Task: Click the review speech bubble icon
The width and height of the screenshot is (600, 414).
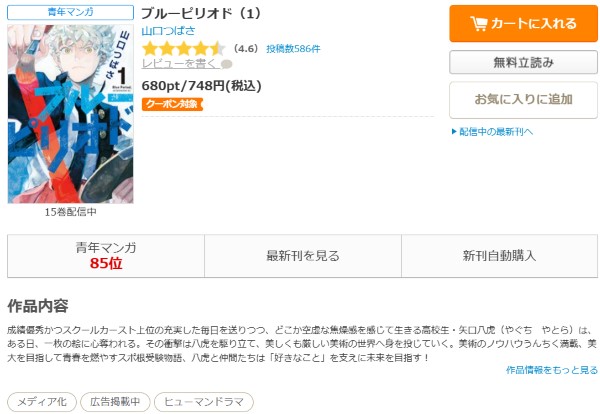Action: (227, 64)
